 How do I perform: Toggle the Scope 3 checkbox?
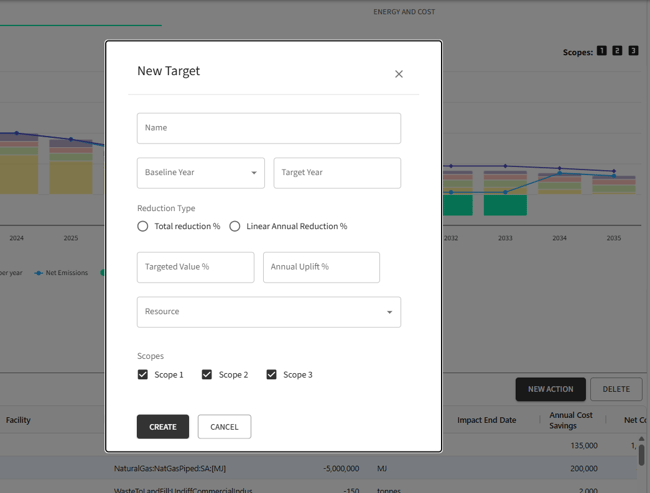point(271,375)
